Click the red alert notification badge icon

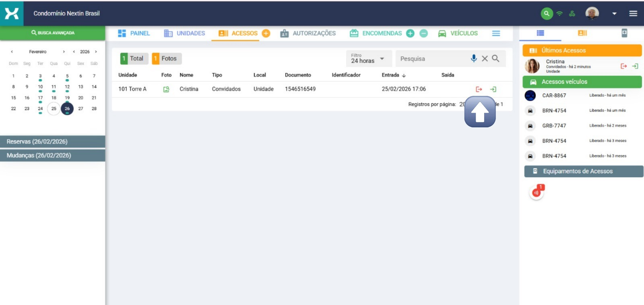tap(537, 192)
